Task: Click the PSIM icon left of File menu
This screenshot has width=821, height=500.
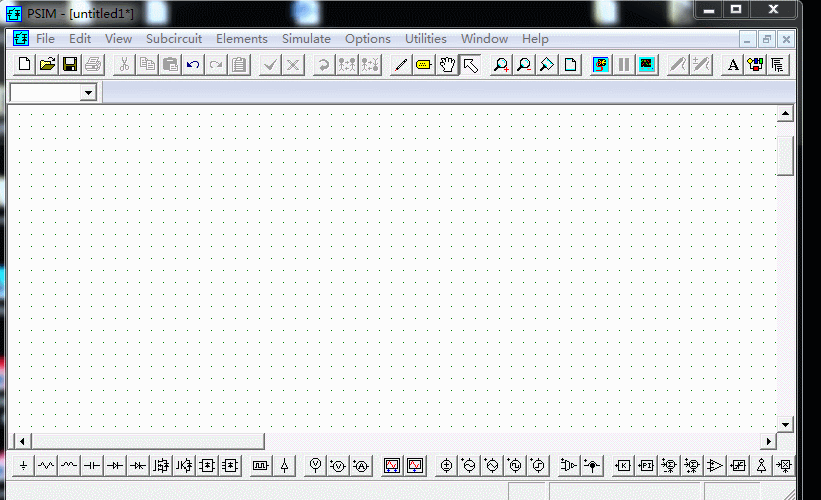Action: tap(20, 38)
